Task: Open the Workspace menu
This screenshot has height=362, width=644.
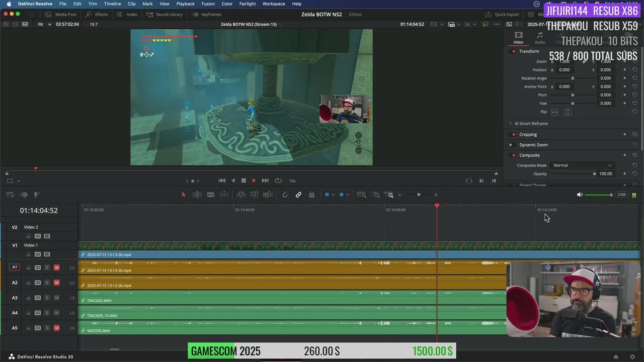Action: [274, 4]
